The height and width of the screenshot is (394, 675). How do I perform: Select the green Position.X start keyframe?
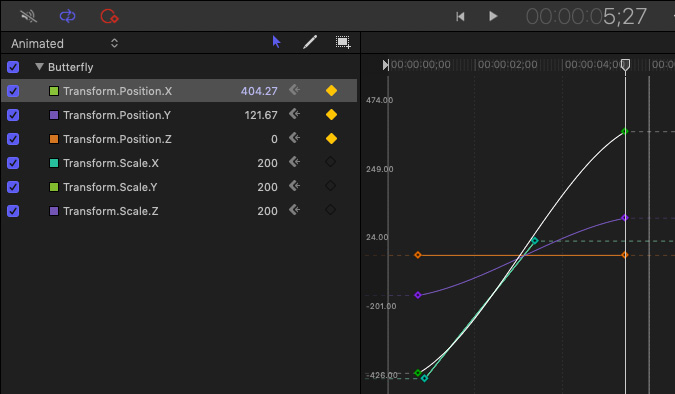[x=418, y=373]
